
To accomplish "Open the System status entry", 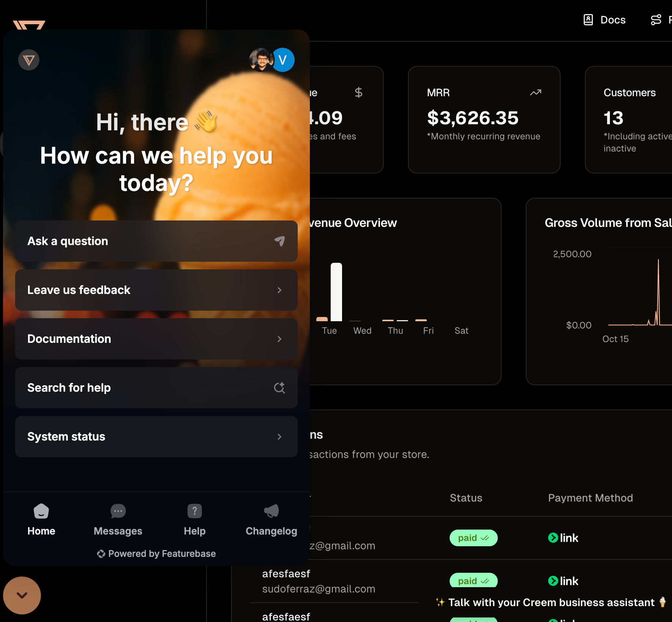I will click(156, 436).
